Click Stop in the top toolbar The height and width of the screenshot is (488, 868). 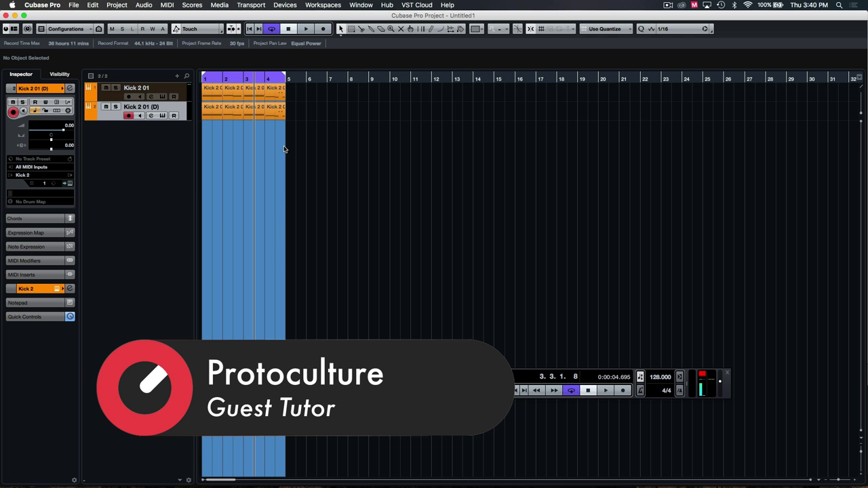pyautogui.click(x=288, y=29)
